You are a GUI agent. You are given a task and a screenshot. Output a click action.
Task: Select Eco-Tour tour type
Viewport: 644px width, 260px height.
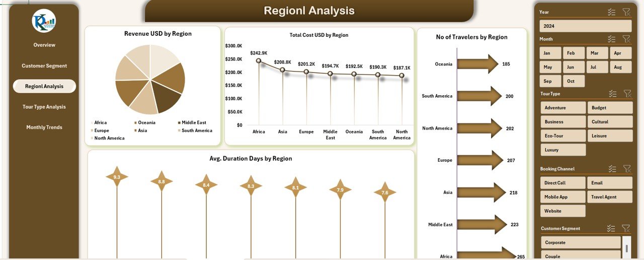coord(563,136)
